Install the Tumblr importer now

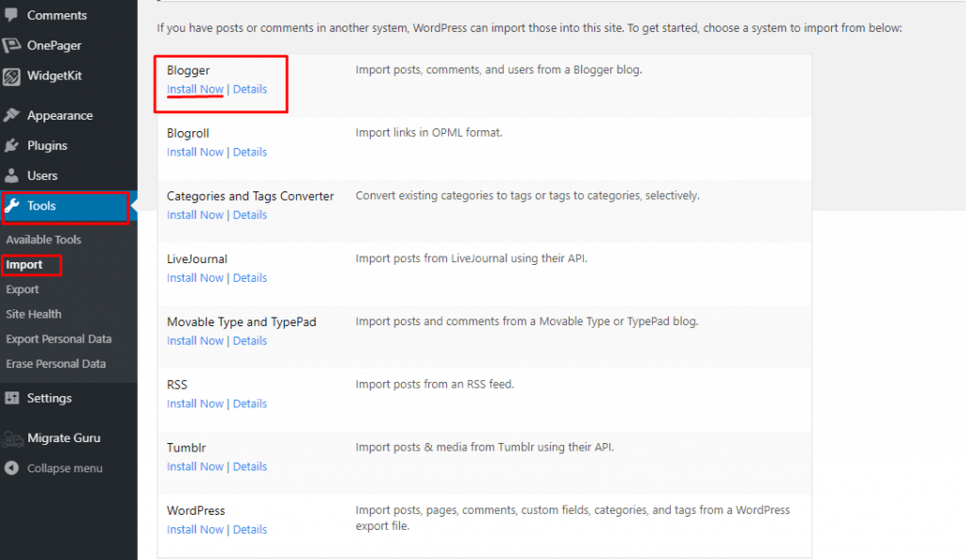[x=194, y=467]
